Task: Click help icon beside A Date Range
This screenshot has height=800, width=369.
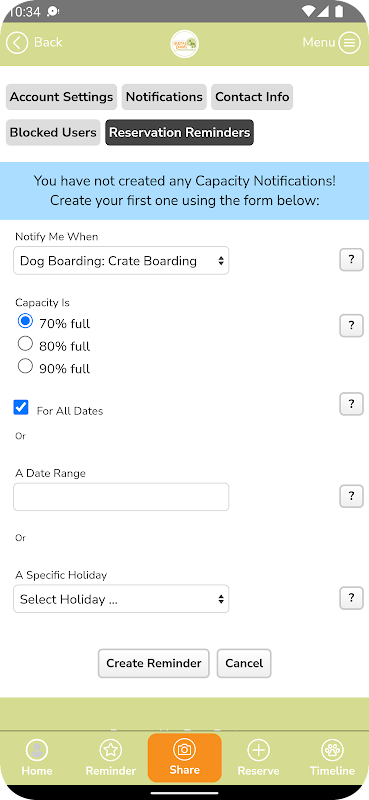Action: click(351, 496)
